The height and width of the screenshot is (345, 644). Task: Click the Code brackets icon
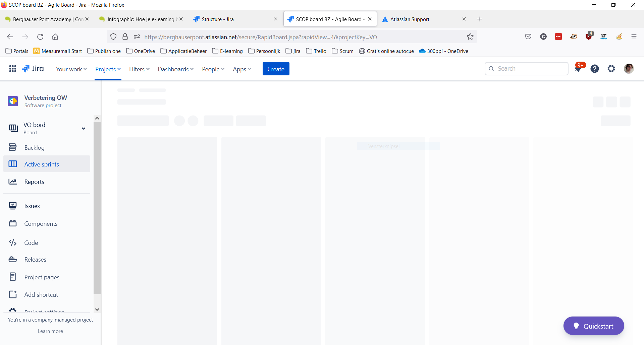coord(13,243)
